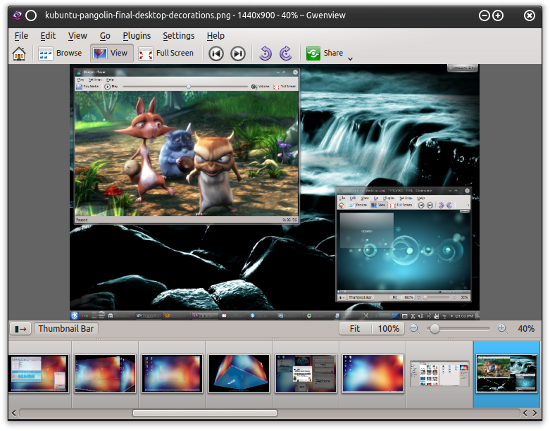Expand the toolbar overflow chevron

click(350, 59)
